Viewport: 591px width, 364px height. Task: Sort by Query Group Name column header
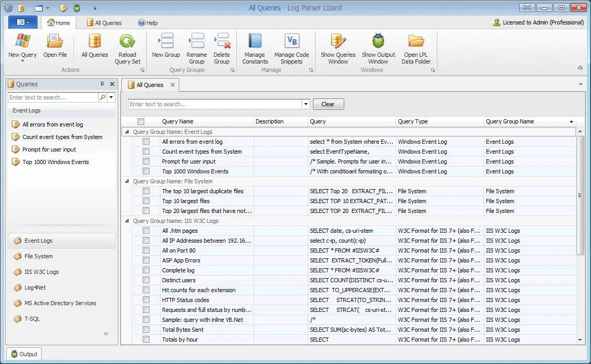pyautogui.click(x=530, y=121)
